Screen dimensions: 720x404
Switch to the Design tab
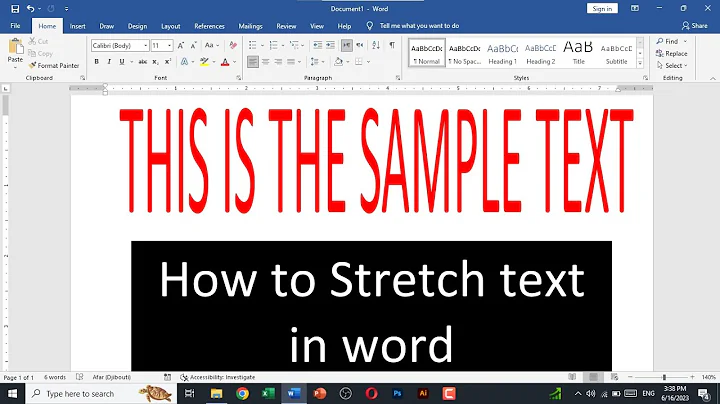(x=137, y=26)
